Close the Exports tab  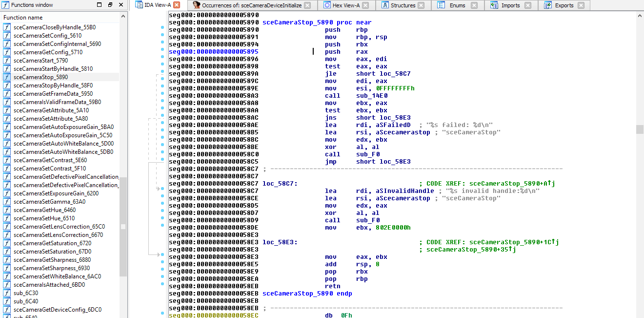click(x=581, y=5)
